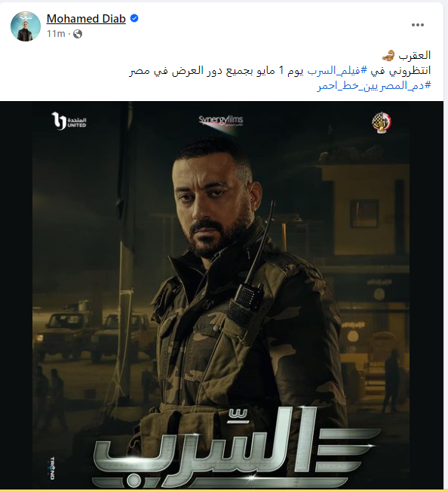Click the United logo on the poster

click(69, 121)
